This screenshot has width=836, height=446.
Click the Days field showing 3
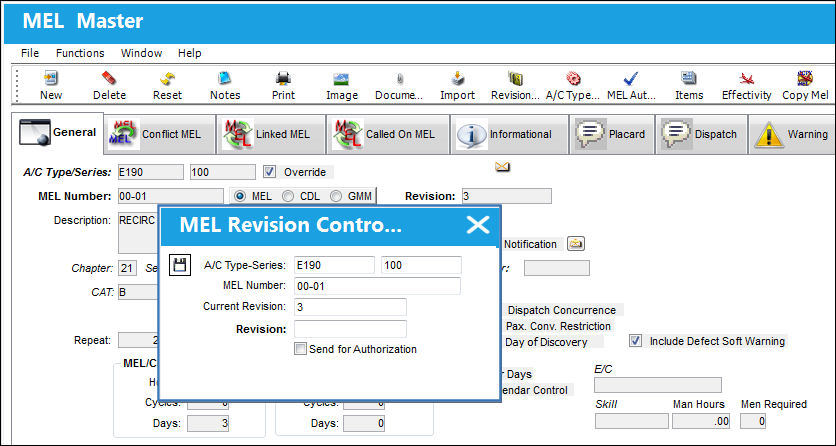tap(208, 424)
